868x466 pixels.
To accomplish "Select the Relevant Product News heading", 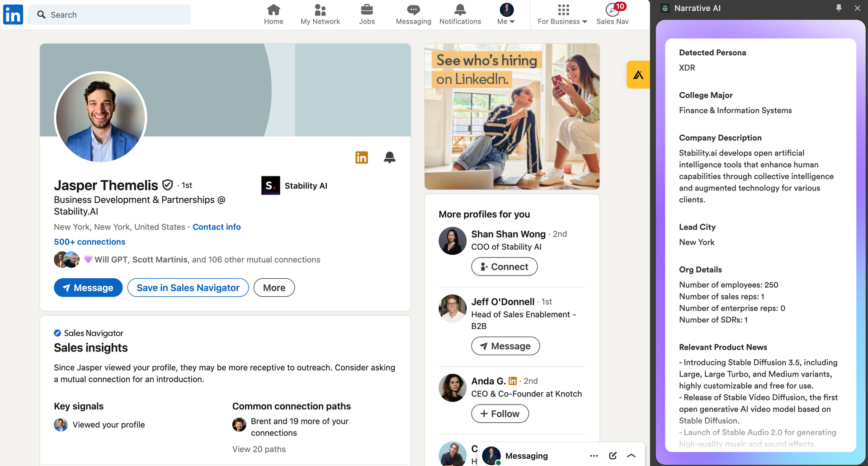I will click(723, 347).
